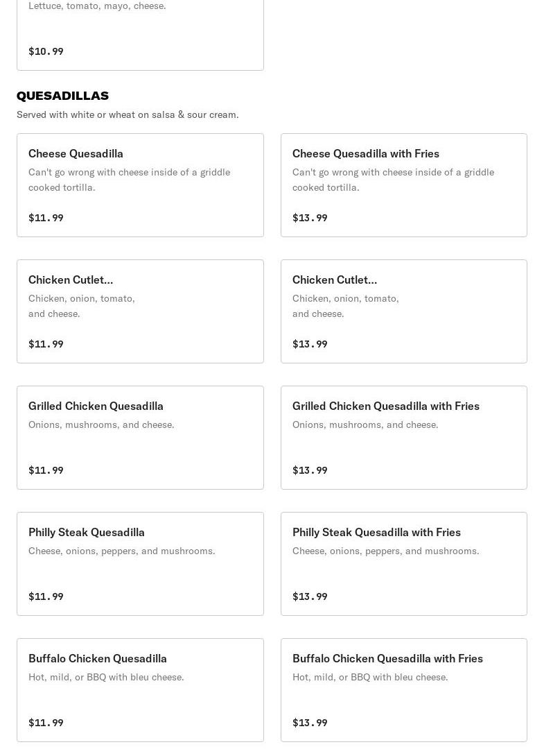
Task: Open Philly Steak Quesadilla with Fries
Action: 404,564
